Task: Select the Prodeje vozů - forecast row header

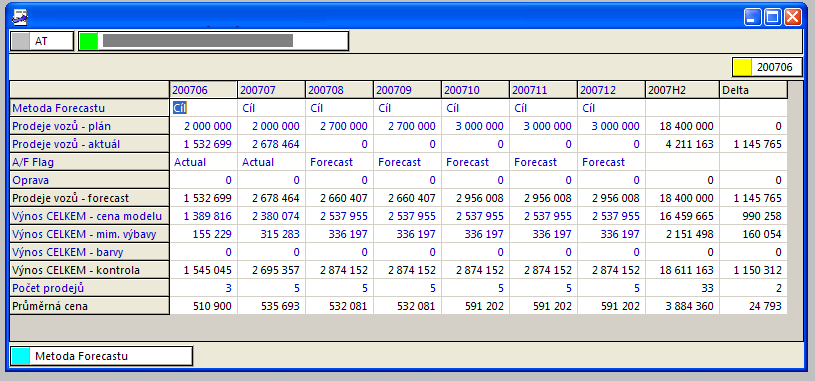Action: point(90,198)
